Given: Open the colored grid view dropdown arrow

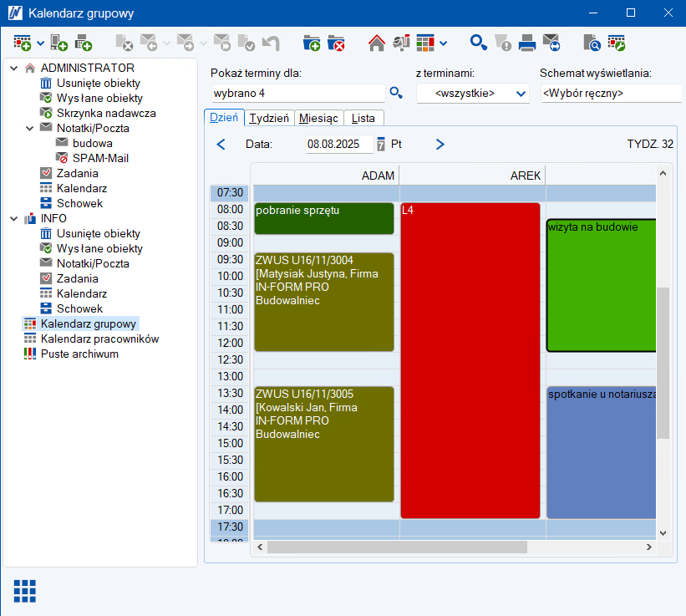Looking at the screenshot, I should 444,43.
